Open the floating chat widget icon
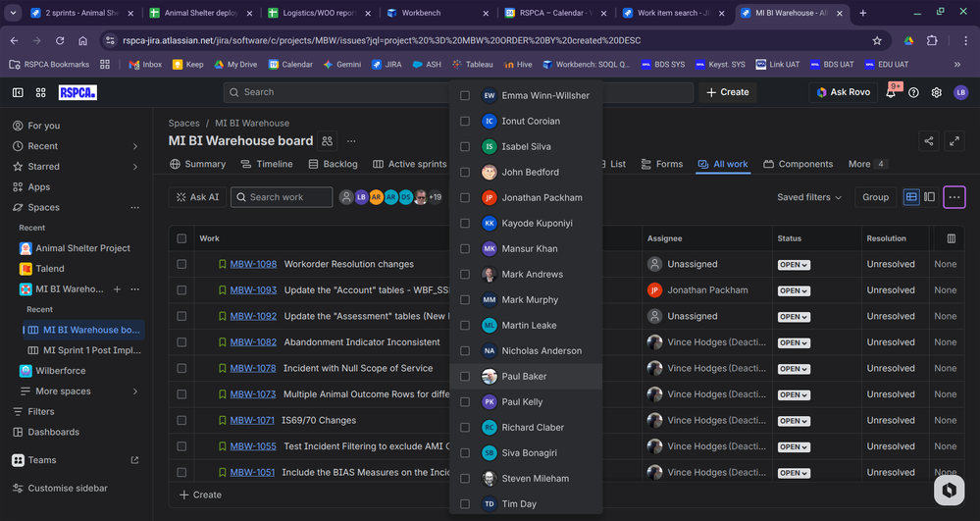This screenshot has width=980, height=521. coord(949,490)
